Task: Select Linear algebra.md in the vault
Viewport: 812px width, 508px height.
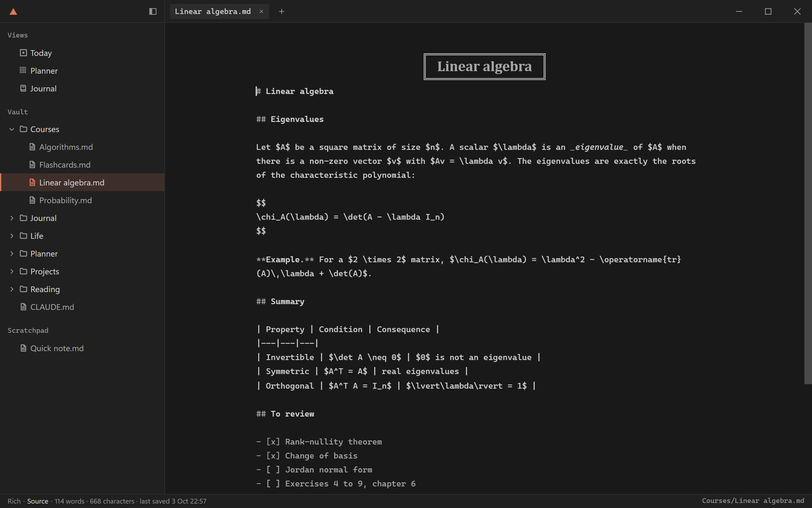Action: (82, 183)
